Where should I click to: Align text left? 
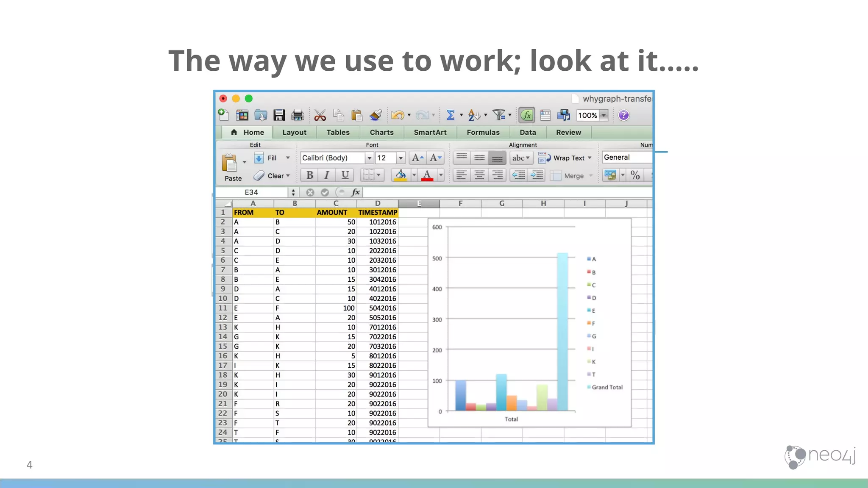point(462,175)
